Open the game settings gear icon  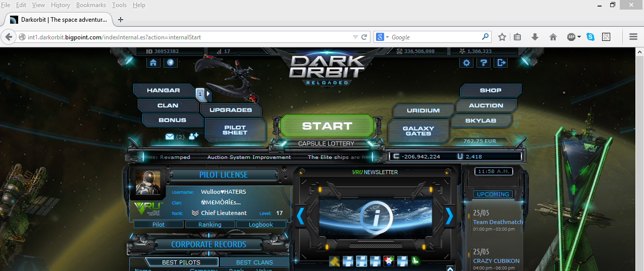pyautogui.click(x=467, y=63)
